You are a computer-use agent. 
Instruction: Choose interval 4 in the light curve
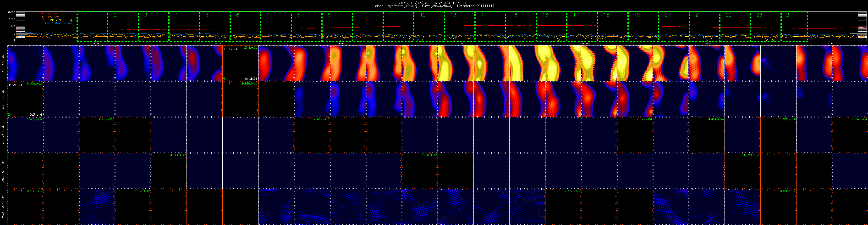tap(184, 26)
